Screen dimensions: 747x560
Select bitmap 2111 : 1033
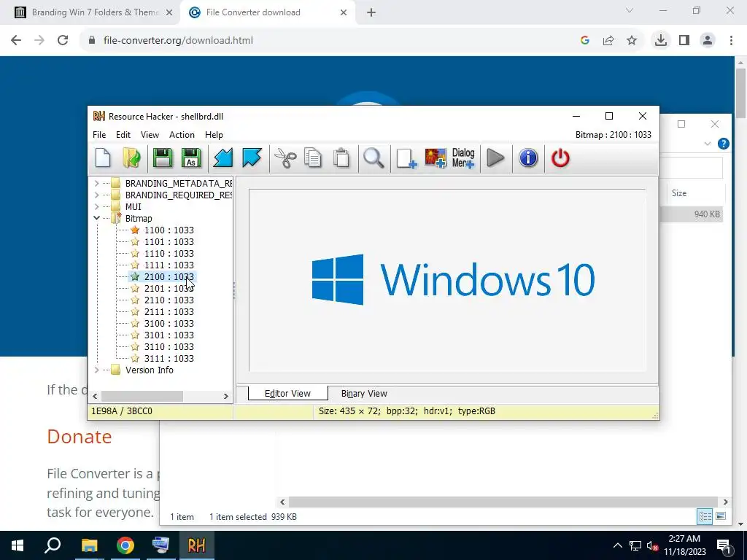[169, 312]
